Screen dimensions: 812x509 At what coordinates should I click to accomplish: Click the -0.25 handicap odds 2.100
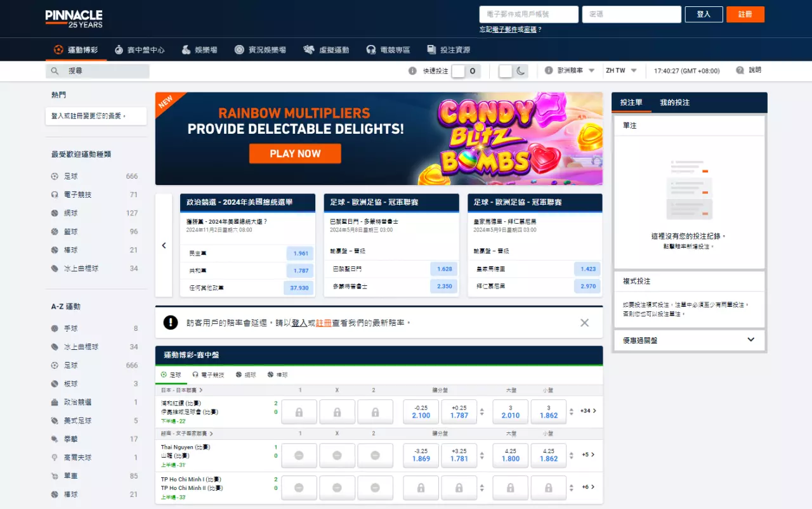pyautogui.click(x=421, y=412)
